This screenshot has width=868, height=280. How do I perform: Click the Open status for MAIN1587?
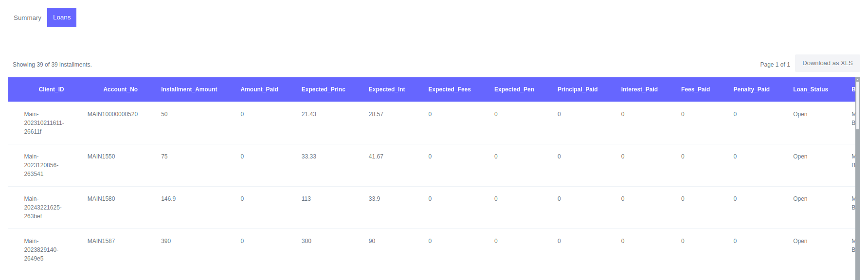pos(800,241)
